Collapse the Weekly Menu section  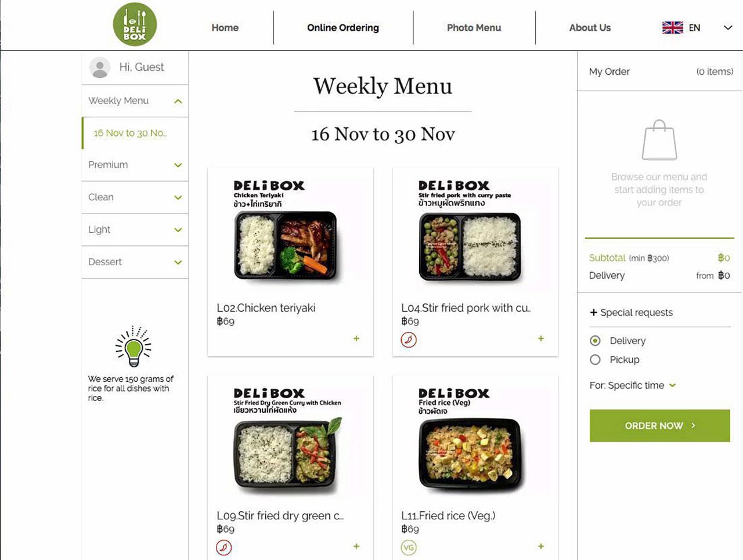point(178,101)
